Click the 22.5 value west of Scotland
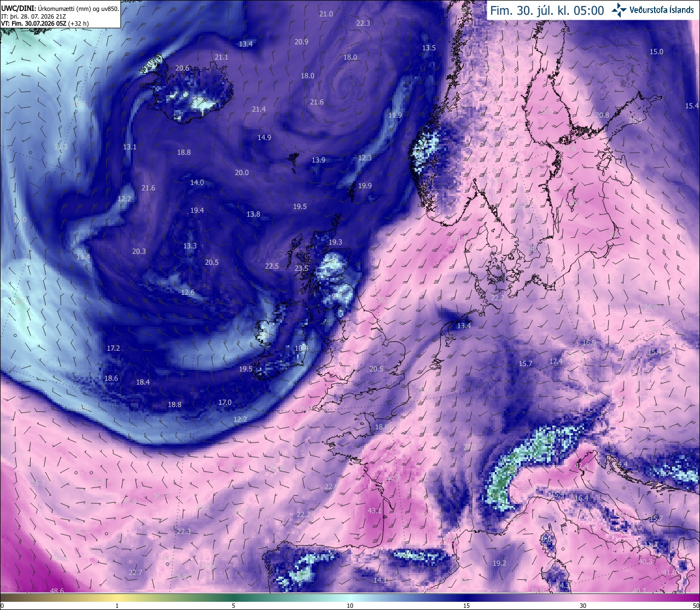 272,266
